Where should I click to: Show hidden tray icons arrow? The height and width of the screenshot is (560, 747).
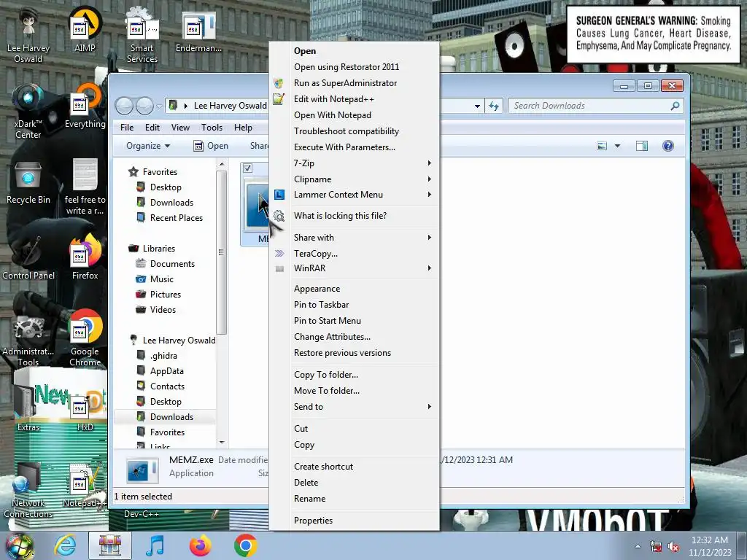(x=638, y=546)
